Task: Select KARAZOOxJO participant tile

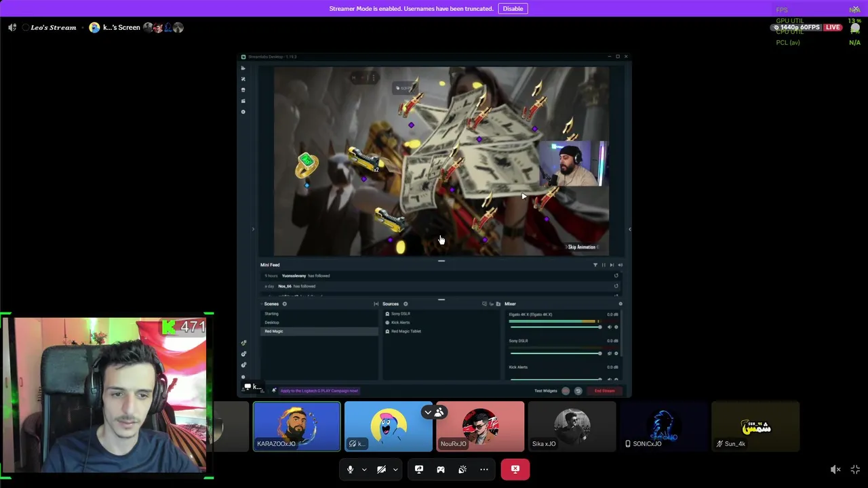Action: (297, 426)
